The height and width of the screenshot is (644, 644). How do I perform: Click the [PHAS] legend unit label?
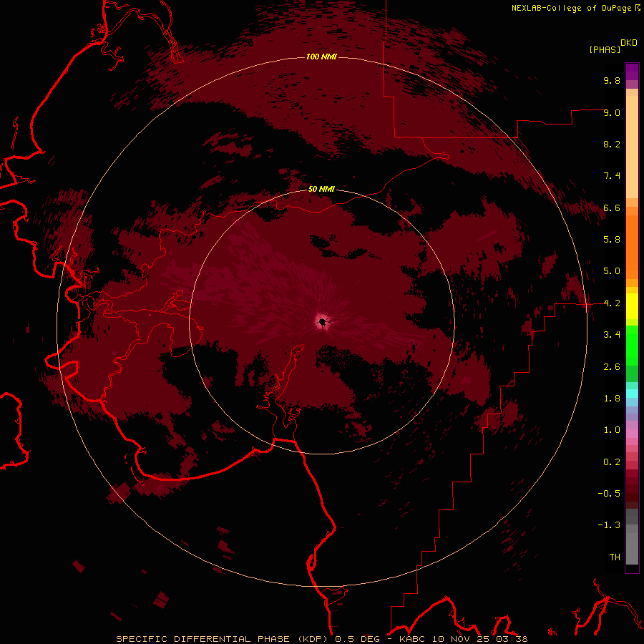pos(605,49)
